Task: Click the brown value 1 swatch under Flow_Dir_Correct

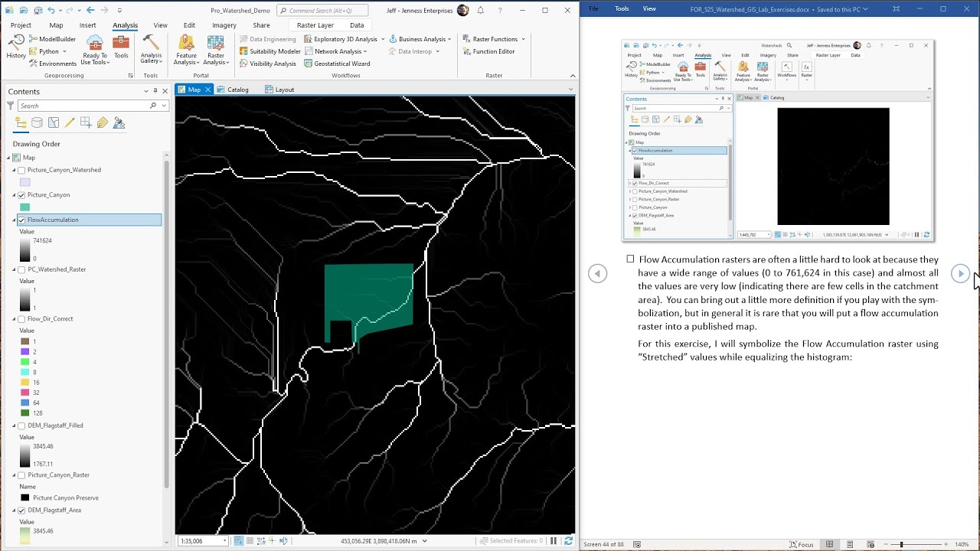Action: [x=25, y=341]
